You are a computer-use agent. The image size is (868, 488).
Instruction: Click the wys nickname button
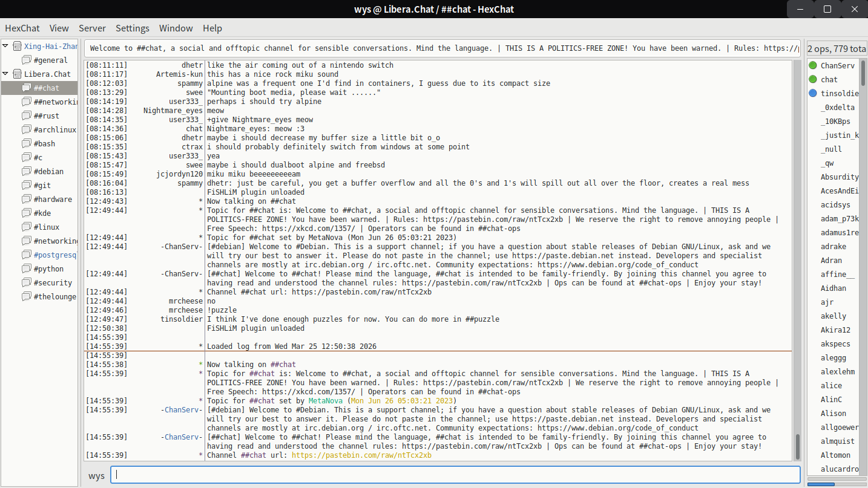pos(97,475)
